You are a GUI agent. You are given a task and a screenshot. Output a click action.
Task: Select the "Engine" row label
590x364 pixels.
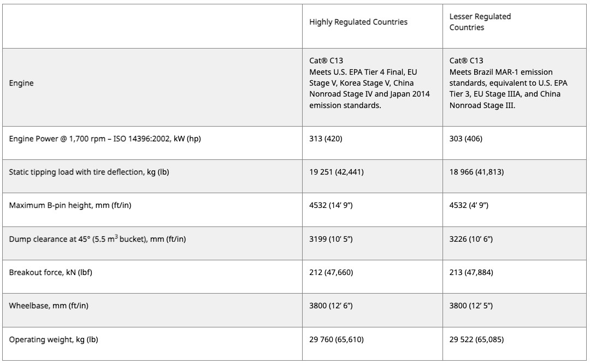click(x=21, y=83)
